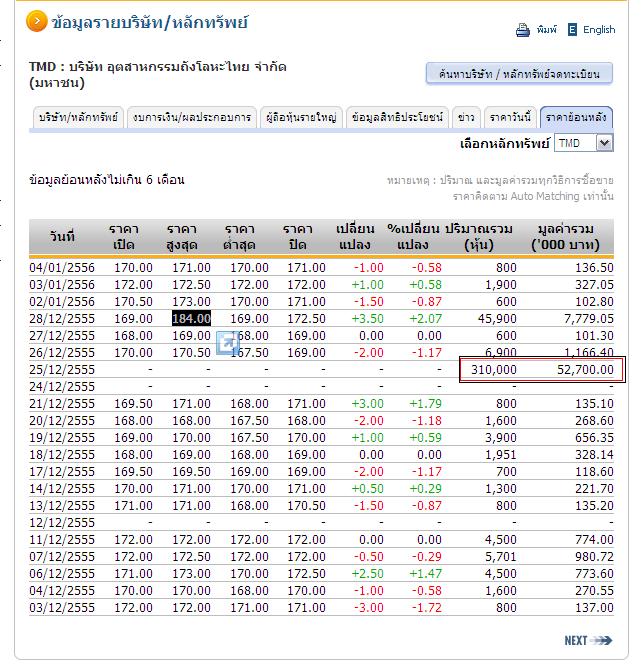641x668 pixels.
Task: Click the 774.00 value cell
Action: [x=594, y=540]
